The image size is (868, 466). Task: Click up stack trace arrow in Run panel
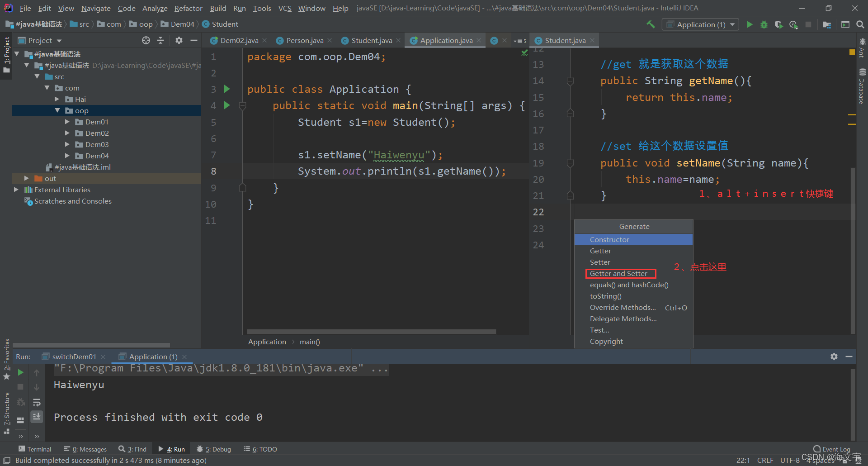click(x=37, y=372)
